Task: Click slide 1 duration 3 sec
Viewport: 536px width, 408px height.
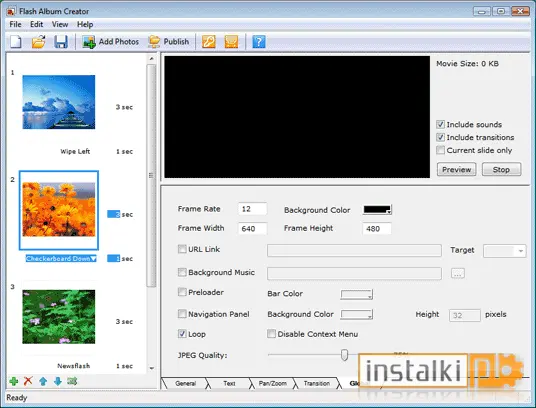Action: click(x=124, y=107)
